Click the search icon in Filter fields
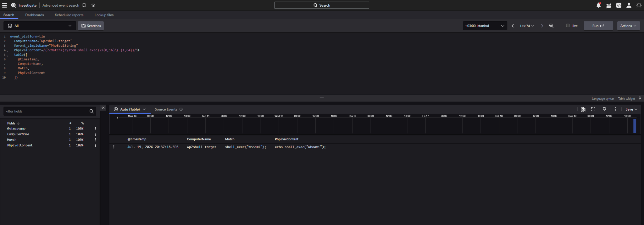The image size is (644, 225). (x=92, y=111)
